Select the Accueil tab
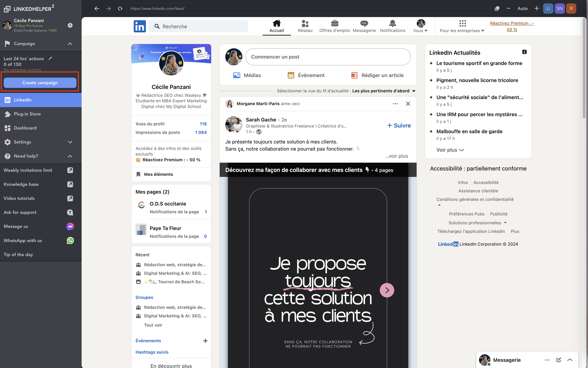 coord(276,26)
